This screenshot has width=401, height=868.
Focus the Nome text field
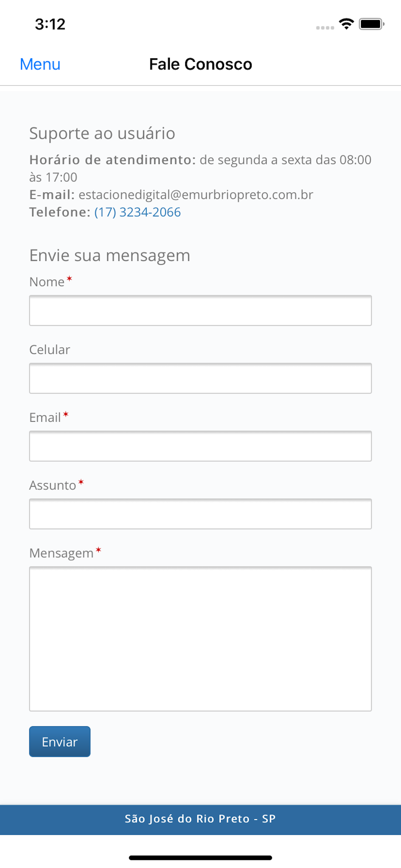[x=200, y=310]
